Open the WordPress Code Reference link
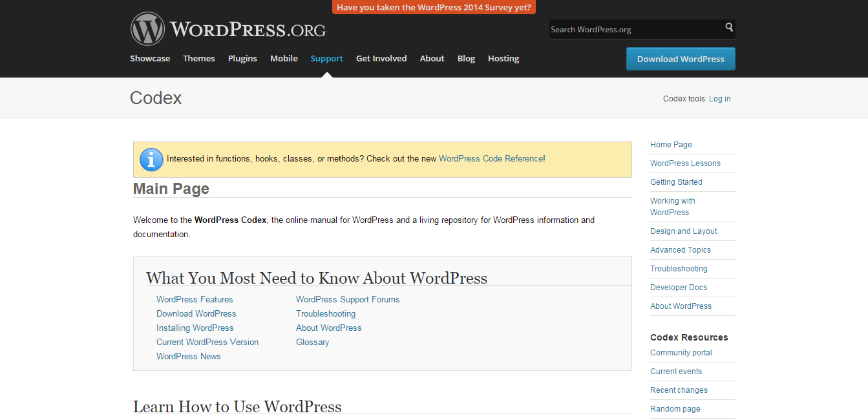 (x=491, y=158)
